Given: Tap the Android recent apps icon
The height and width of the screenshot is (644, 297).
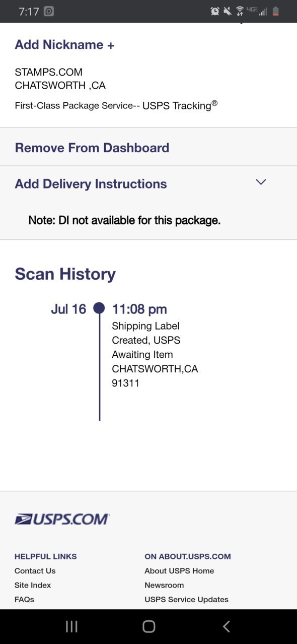Looking at the screenshot, I should click(72, 626).
